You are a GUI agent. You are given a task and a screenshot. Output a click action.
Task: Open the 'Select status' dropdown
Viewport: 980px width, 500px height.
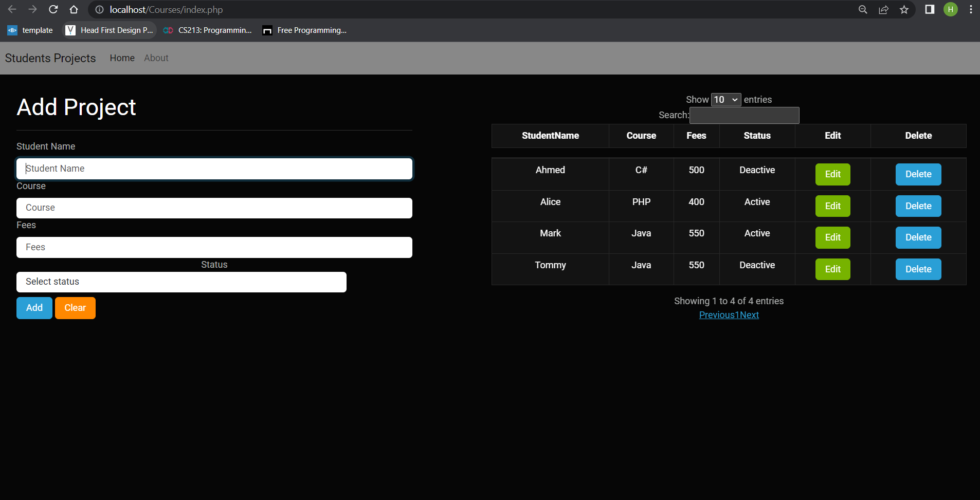(x=181, y=282)
